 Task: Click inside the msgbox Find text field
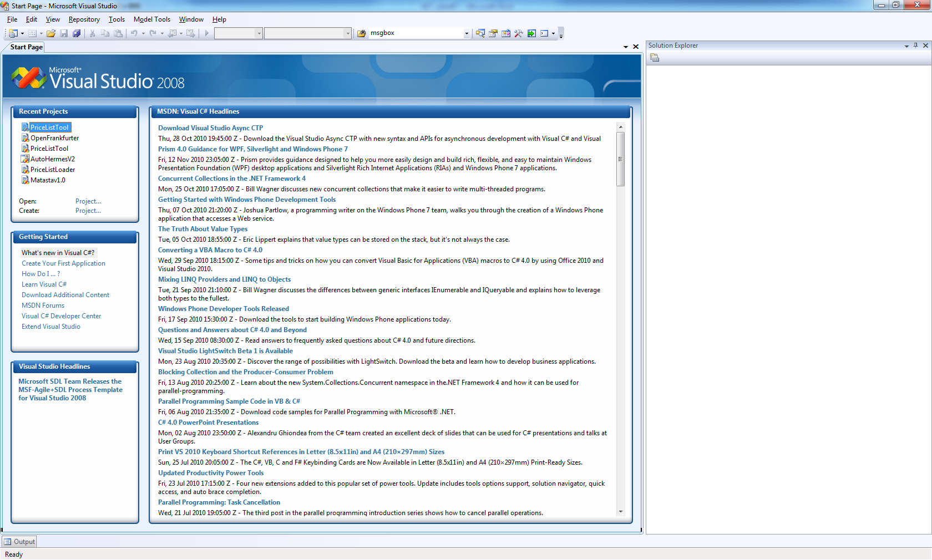coord(416,33)
